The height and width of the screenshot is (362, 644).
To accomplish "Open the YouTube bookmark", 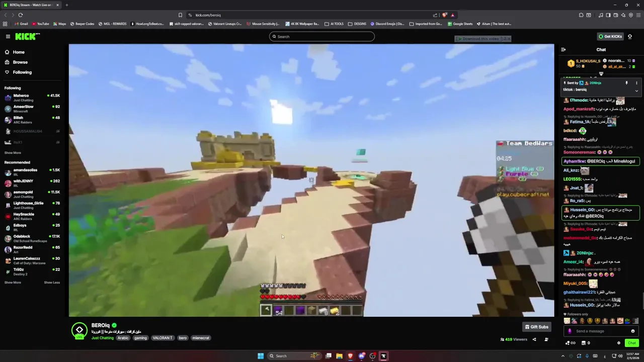I will (x=40, y=24).
